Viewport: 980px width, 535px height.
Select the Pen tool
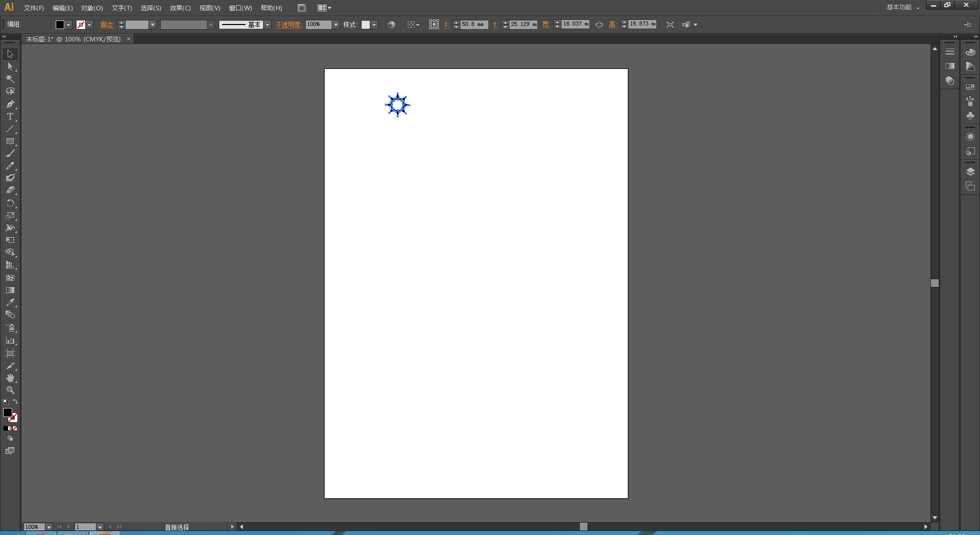point(10,104)
